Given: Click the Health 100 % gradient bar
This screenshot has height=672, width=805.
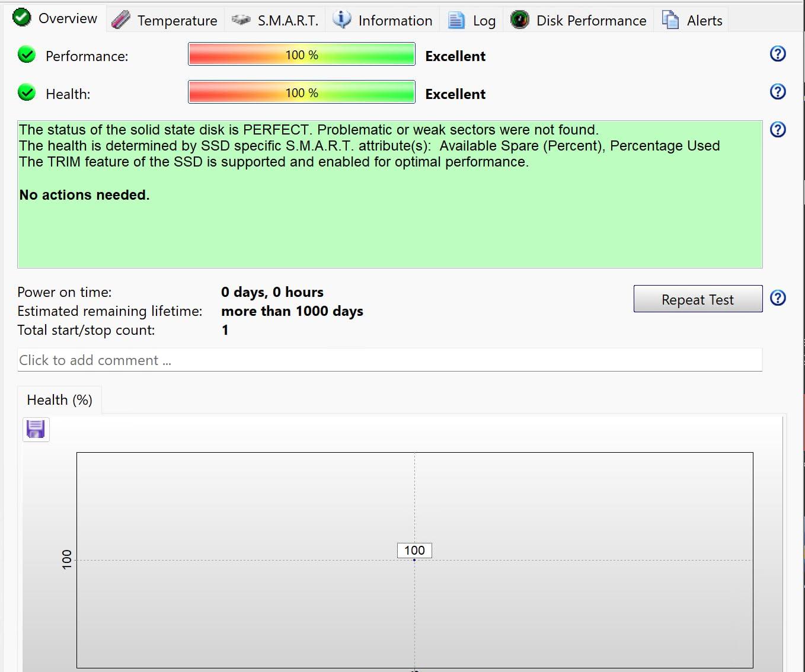Looking at the screenshot, I should coord(301,92).
